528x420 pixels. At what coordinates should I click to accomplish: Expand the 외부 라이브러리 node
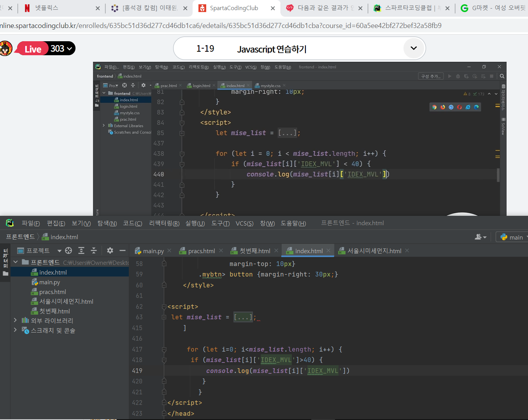coord(16,320)
